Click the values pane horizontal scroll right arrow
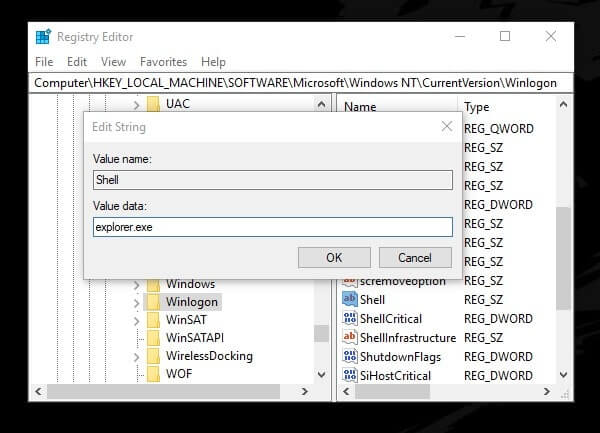 pos(547,391)
